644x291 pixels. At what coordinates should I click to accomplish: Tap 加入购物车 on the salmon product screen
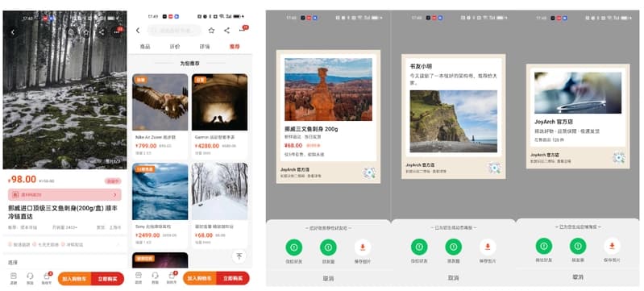pos(75,279)
